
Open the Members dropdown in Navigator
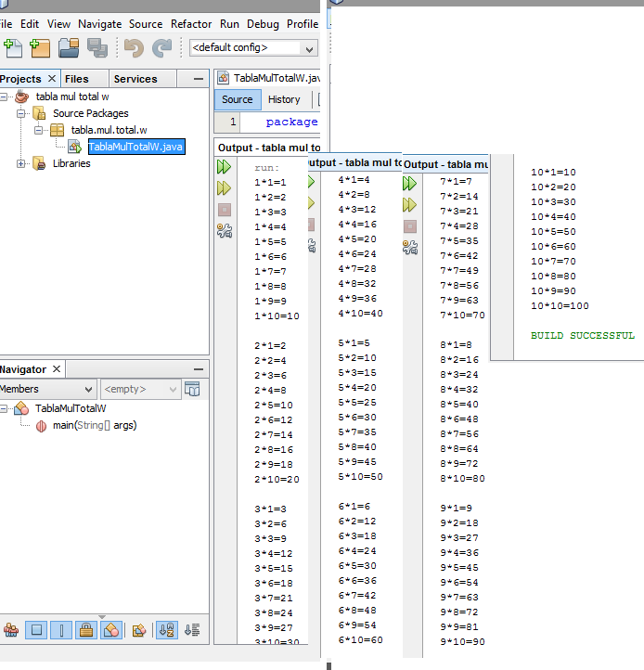click(48, 389)
